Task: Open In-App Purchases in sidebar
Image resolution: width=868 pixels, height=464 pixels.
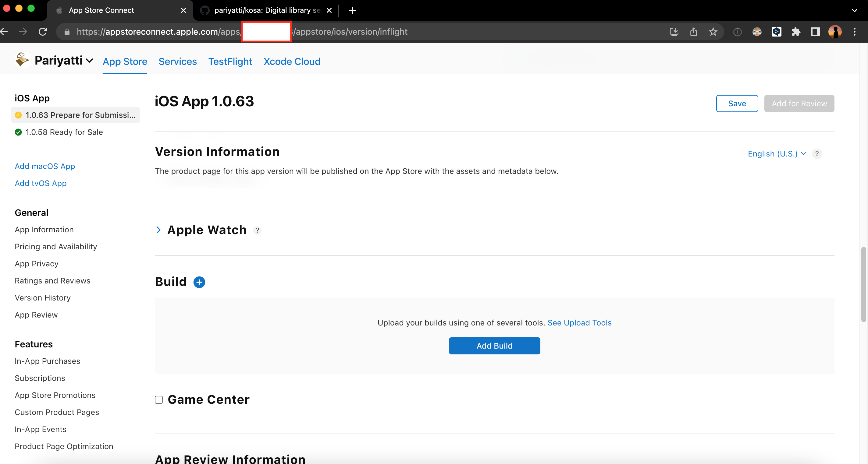Action: pos(48,361)
